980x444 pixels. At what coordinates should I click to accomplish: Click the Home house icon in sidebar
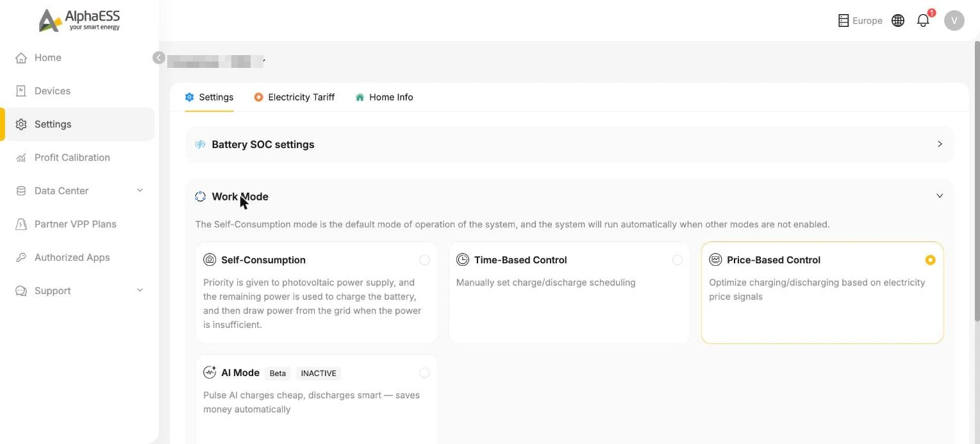click(21, 58)
